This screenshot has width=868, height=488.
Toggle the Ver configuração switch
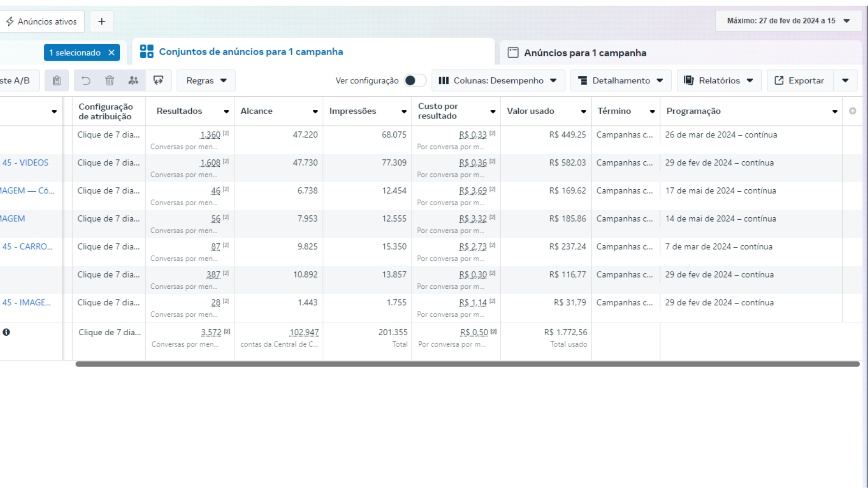[x=415, y=80]
